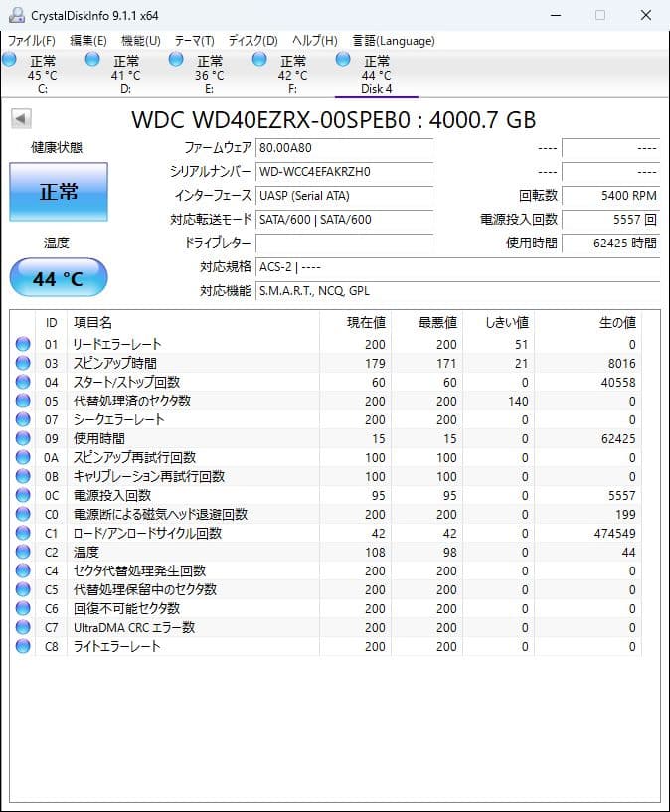Image resolution: width=670 pixels, height=812 pixels.
Task: Click current value 108 in the C2 row
Action: click(x=375, y=552)
